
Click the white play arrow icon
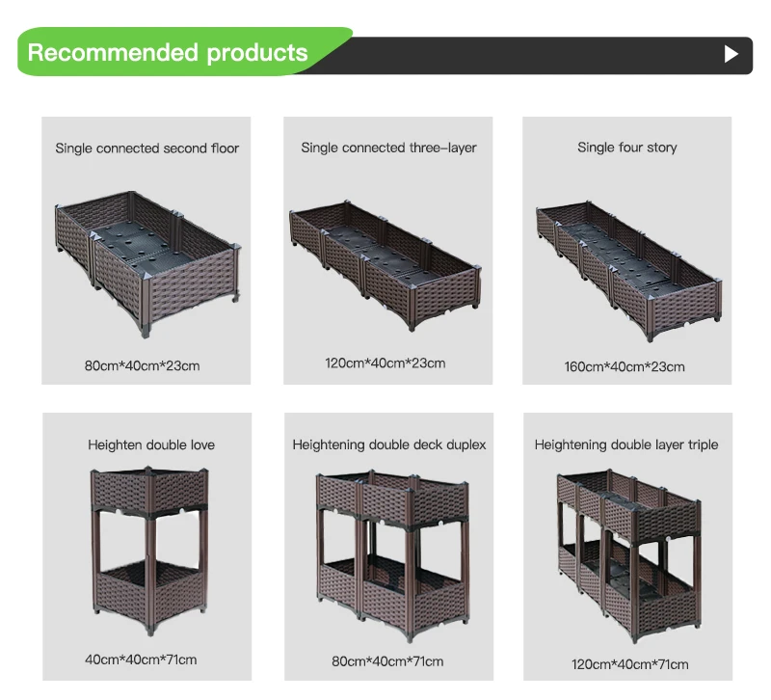coord(731,54)
